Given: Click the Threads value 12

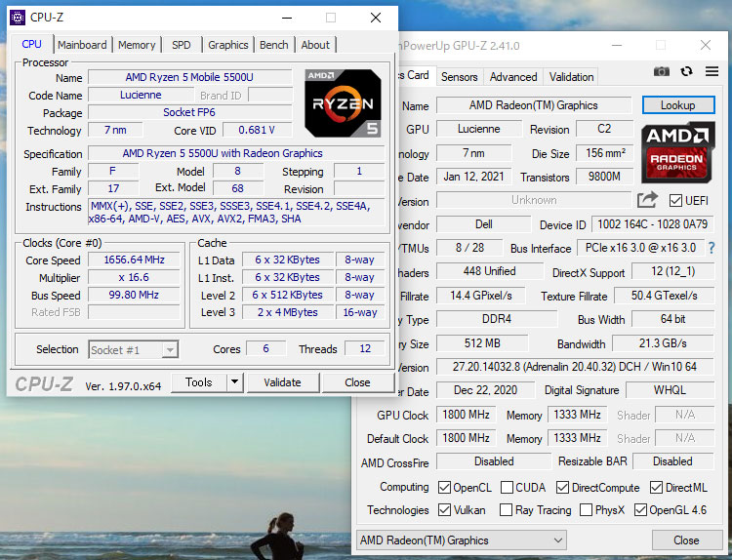Looking at the screenshot, I should coord(365,348).
